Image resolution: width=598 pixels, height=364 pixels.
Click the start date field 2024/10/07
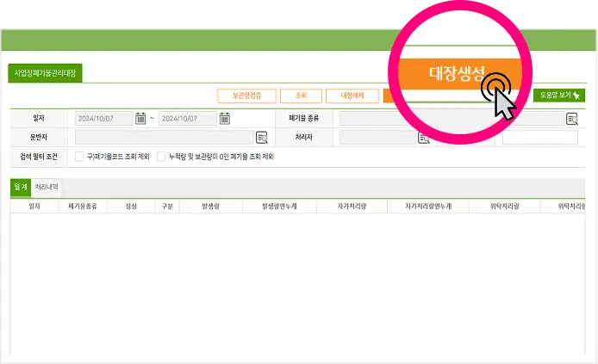tap(104, 119)
